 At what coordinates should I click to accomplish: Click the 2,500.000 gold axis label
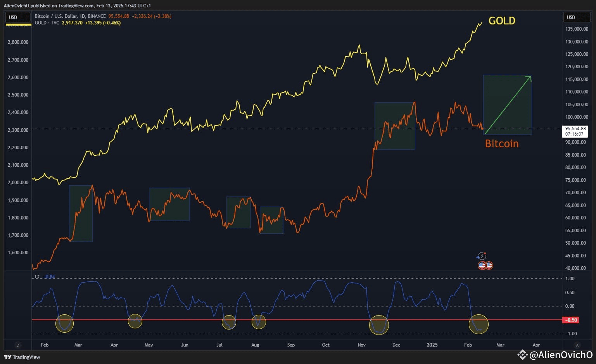coord(18,95)
